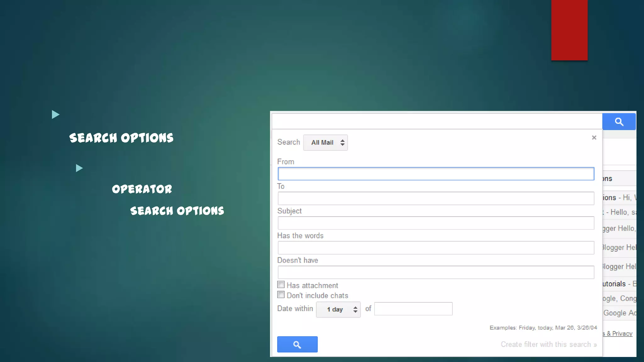Select the Doesn't have text field
The height and width of the screenshot is (362, 644).
pyautogui.click(x=436, y=272)
